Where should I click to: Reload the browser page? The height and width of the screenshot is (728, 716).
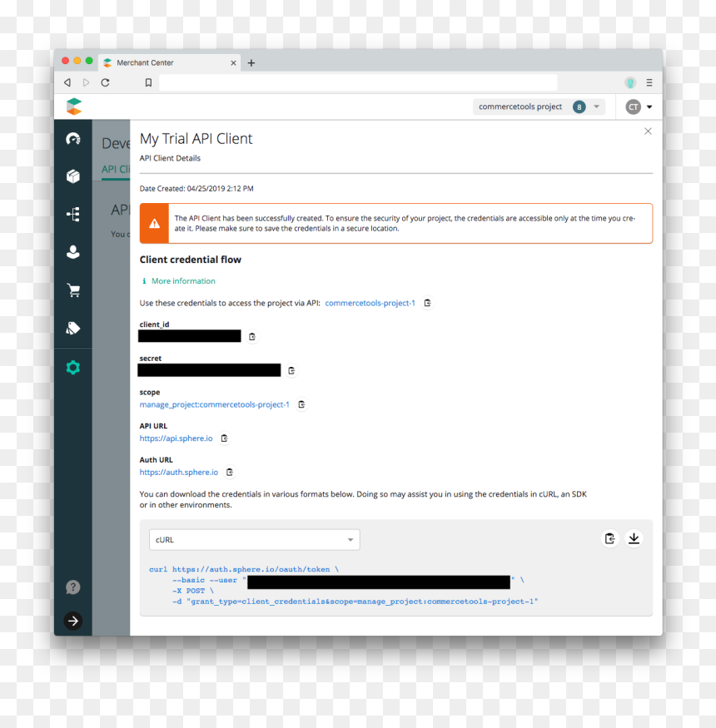pyautogui.click(x=106, y=82)
